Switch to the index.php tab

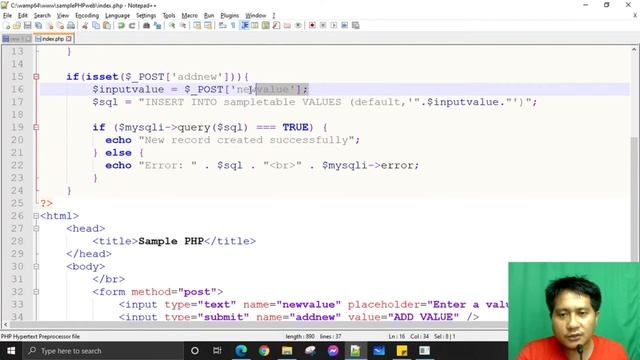click(53, 39)
